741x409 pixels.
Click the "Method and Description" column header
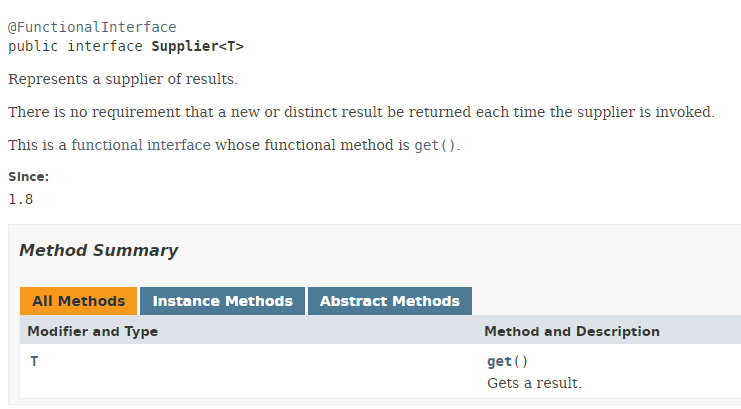[x=571, y=331]
